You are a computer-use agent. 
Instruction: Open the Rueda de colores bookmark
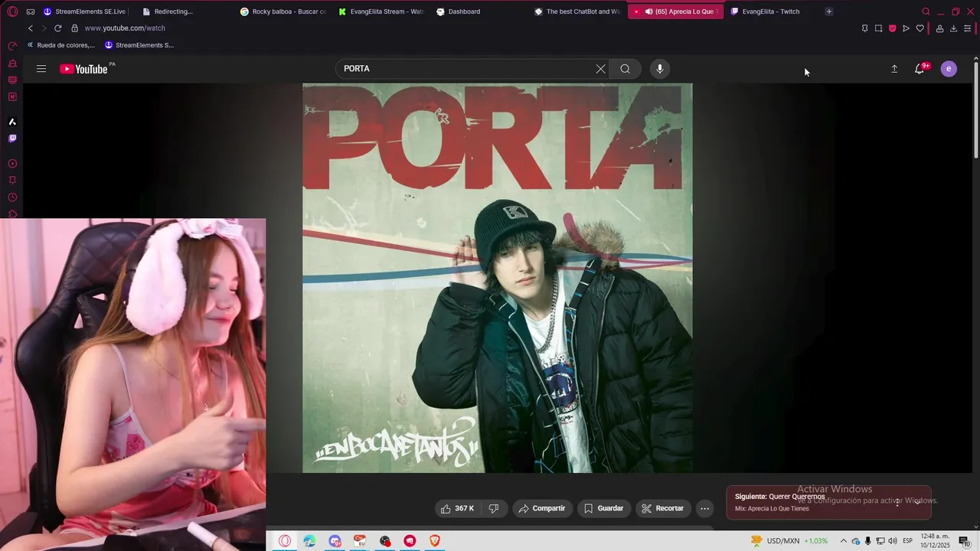[x=60, y=45]
